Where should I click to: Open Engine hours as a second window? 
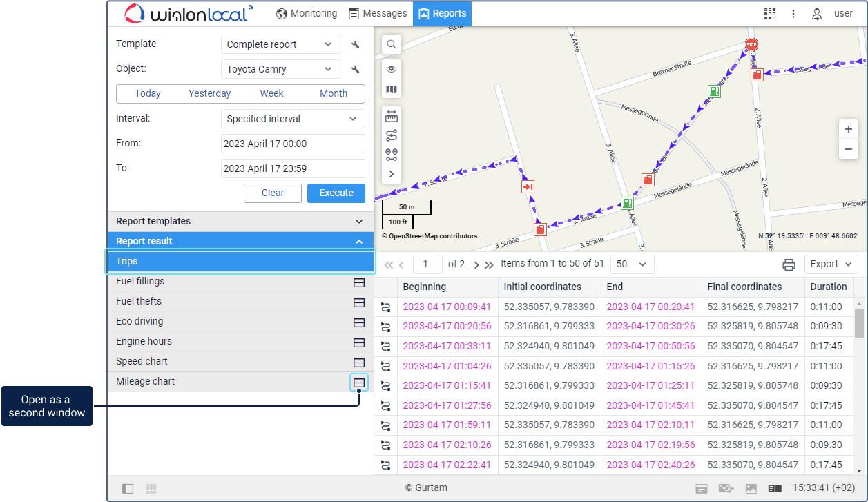coord(359,342)
